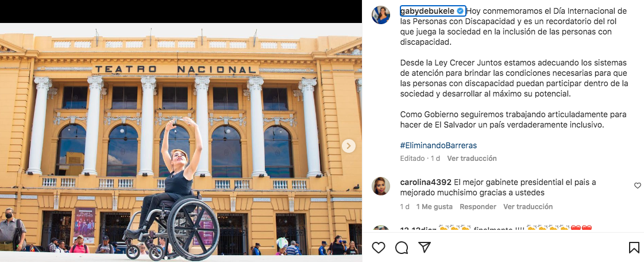The width and height of the screenshot is (644, 262).
Task: Click the Teatro Nacional photo
Action: click(x=181, y=142)
